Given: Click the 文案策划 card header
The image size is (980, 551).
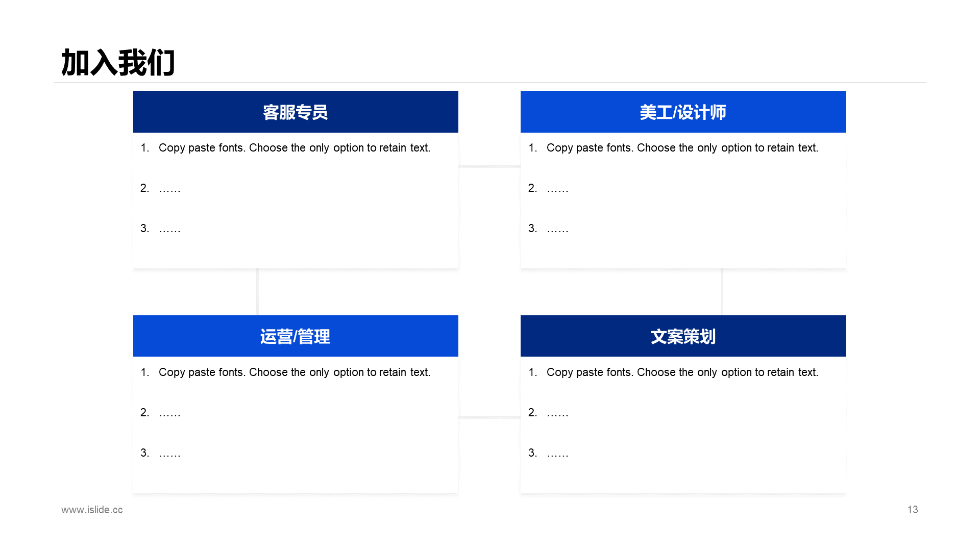Looking at the screenshot, I should click(x=683, y=336).
